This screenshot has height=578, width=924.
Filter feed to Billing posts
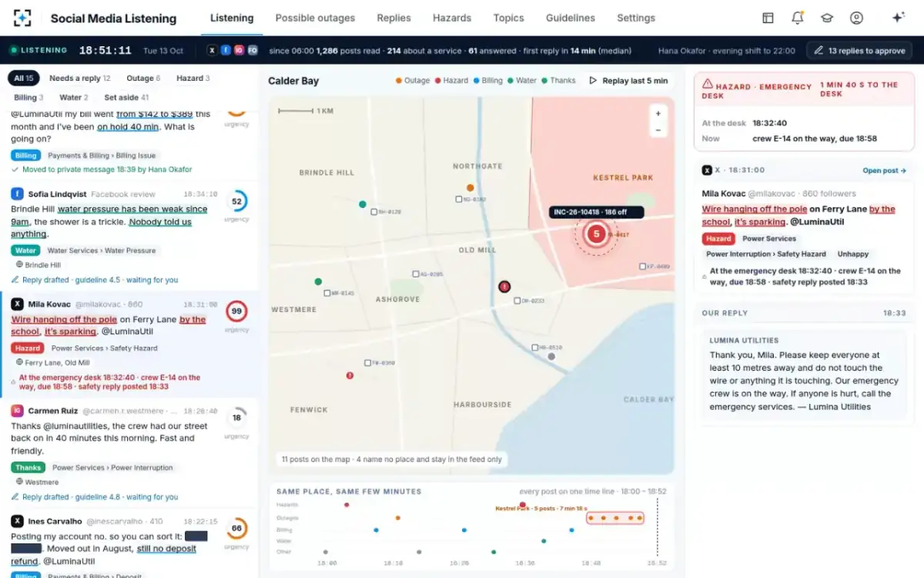(x=28, y=98)
